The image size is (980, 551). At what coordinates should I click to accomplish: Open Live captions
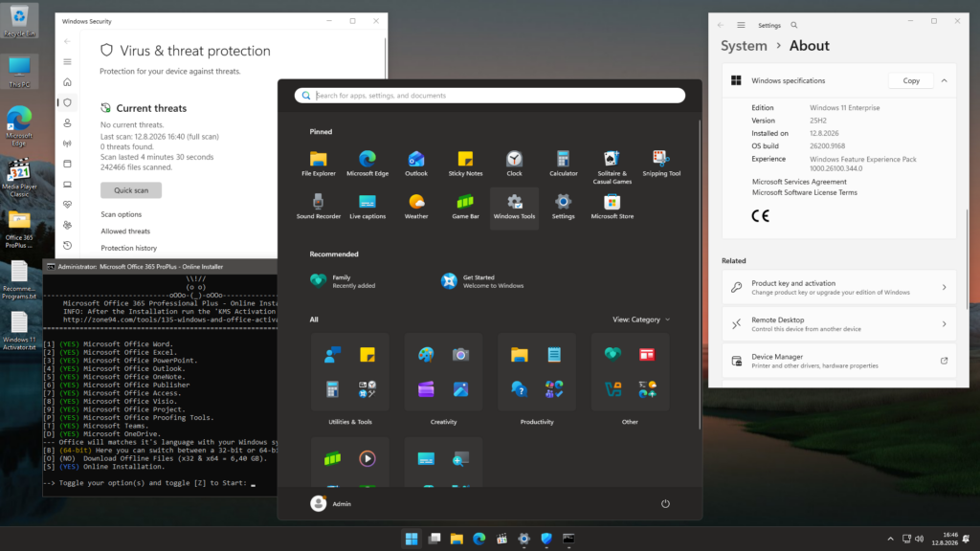click(367, 207)
